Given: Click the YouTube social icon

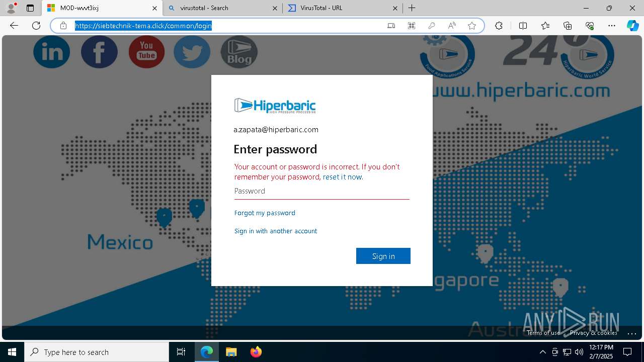Looking at the screenshot, I should 146,51.
